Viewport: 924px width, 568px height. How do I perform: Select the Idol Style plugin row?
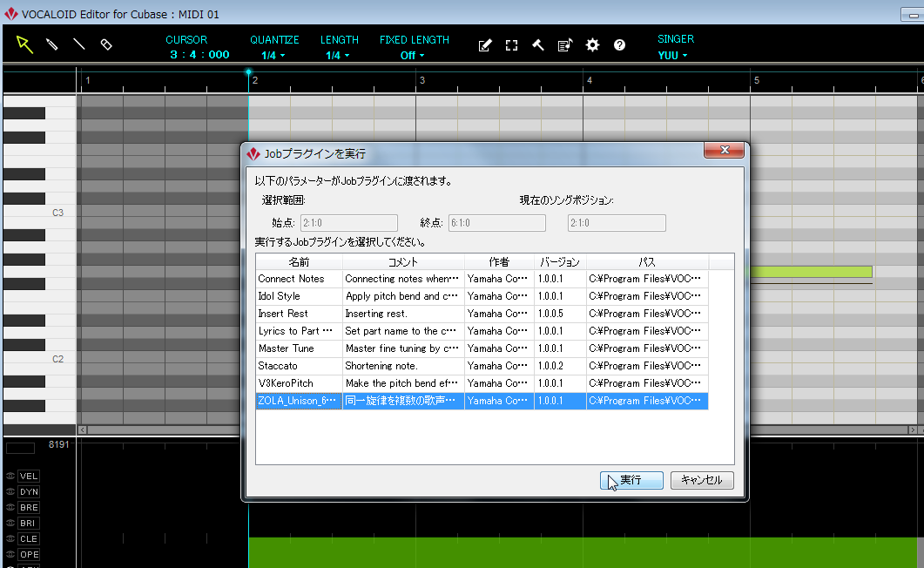coord(482,296)
